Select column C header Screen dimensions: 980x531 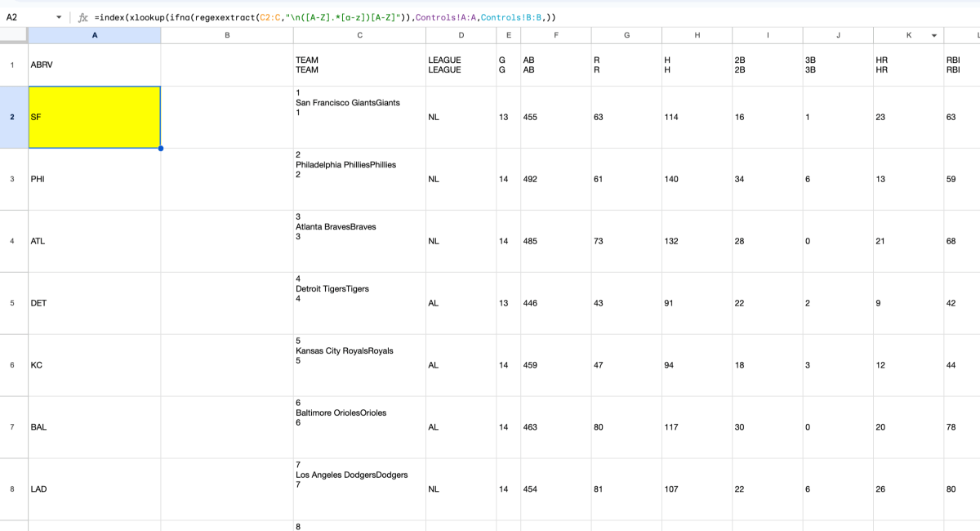(359, 35)
